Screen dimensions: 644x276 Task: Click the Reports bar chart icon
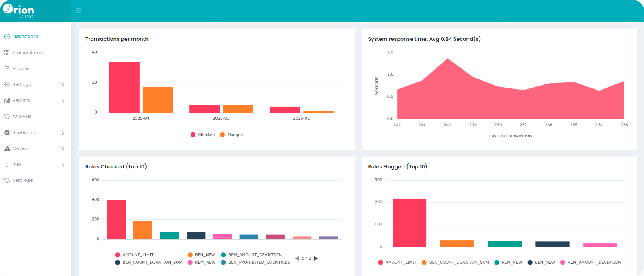tap(7, 101)
